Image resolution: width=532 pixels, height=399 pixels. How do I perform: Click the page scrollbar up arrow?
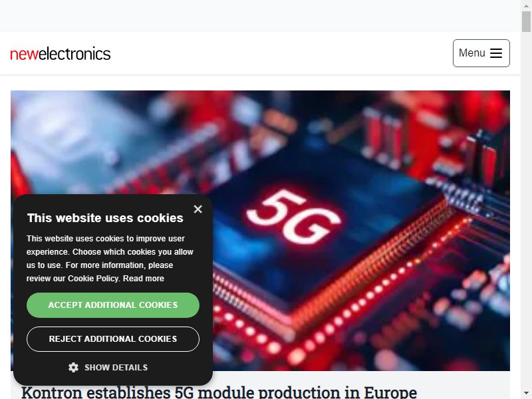(526, 5)
